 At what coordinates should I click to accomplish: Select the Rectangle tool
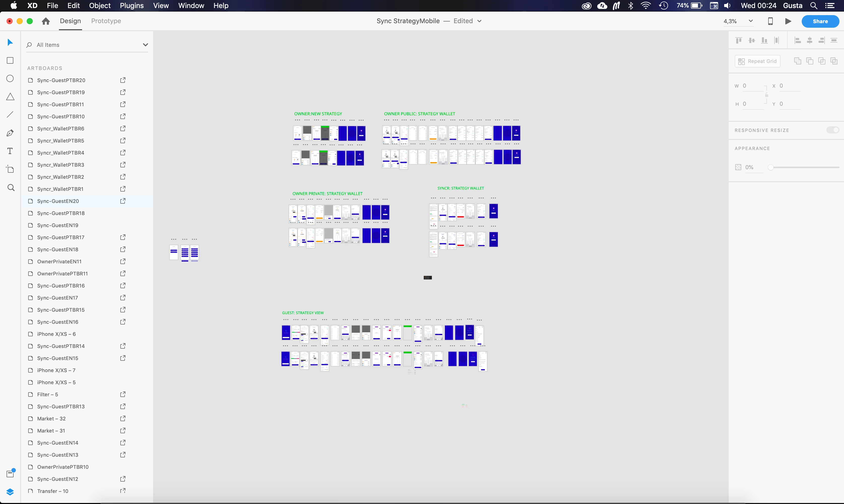coord(10,60)
